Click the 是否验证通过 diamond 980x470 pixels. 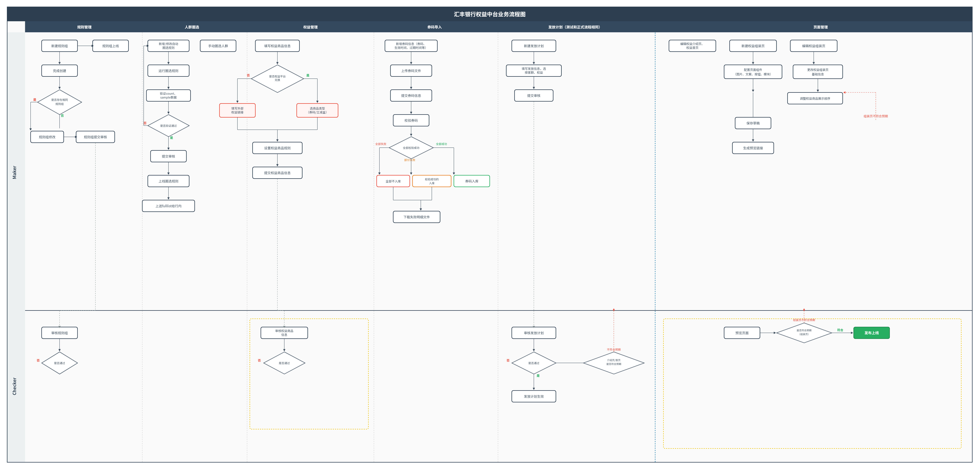168,126
